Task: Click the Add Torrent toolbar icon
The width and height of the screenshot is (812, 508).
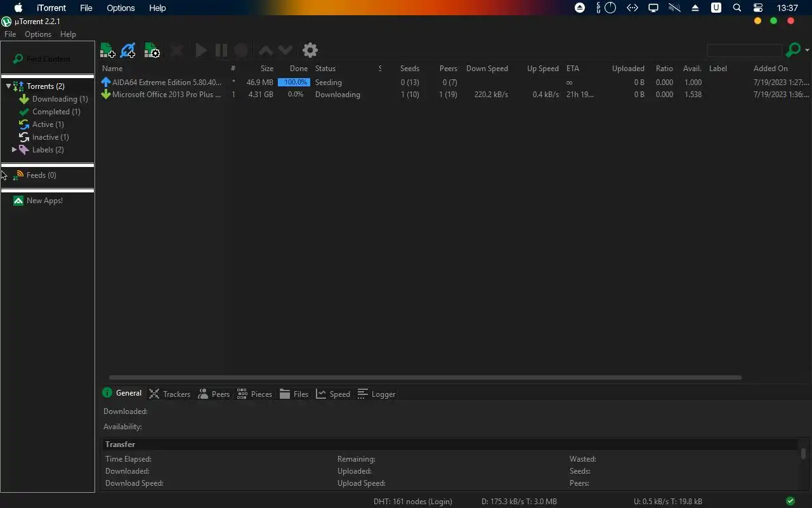Action: [x=107, y=50]
